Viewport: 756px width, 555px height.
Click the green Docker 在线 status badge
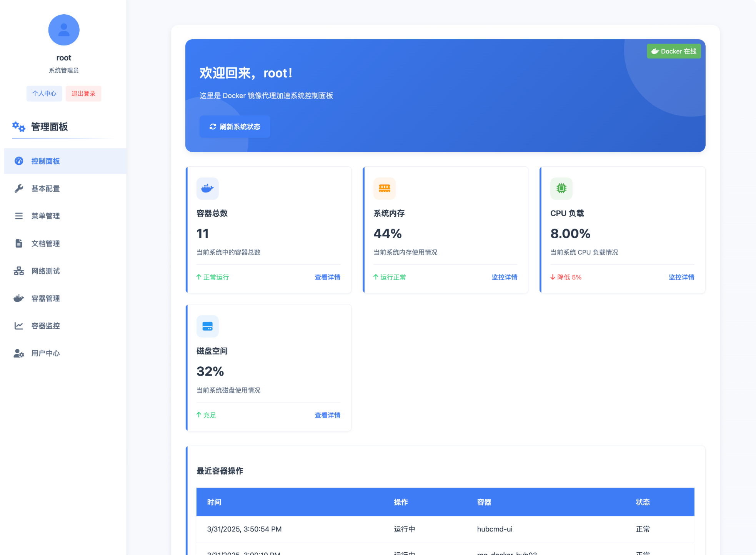pyautogui.click(x=674, y=51)
